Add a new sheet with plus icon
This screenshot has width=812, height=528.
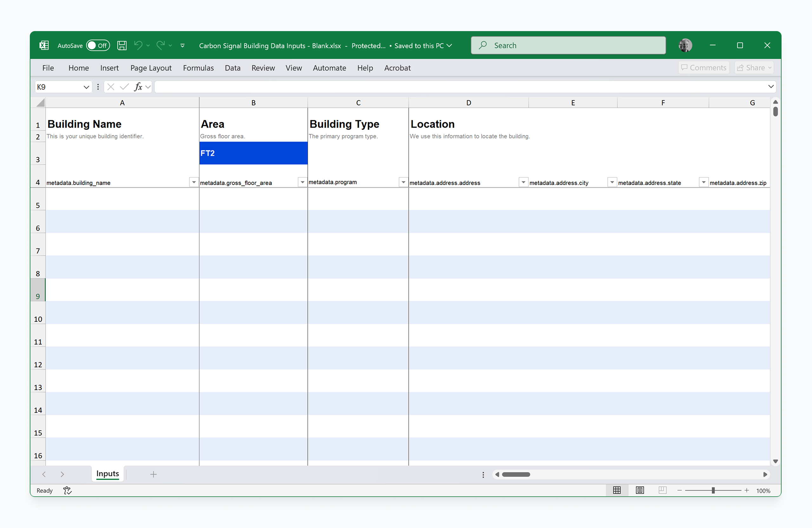(154, 474)
